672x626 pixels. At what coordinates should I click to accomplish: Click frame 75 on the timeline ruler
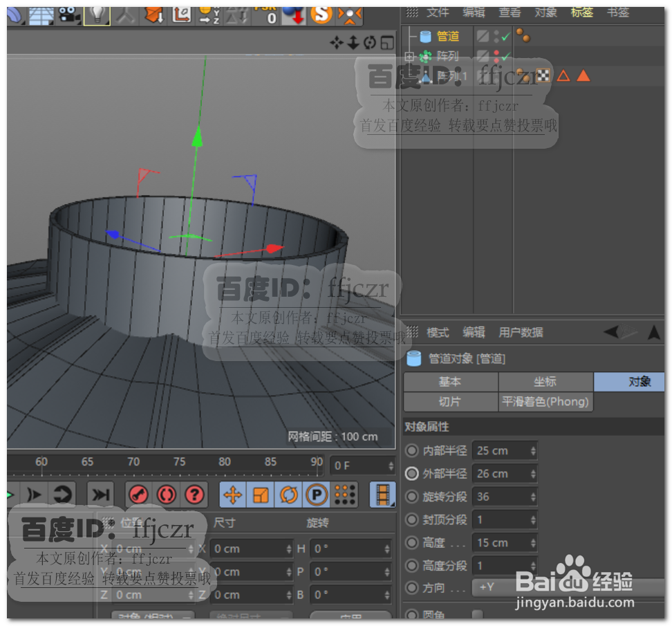(x=179, y=462)
